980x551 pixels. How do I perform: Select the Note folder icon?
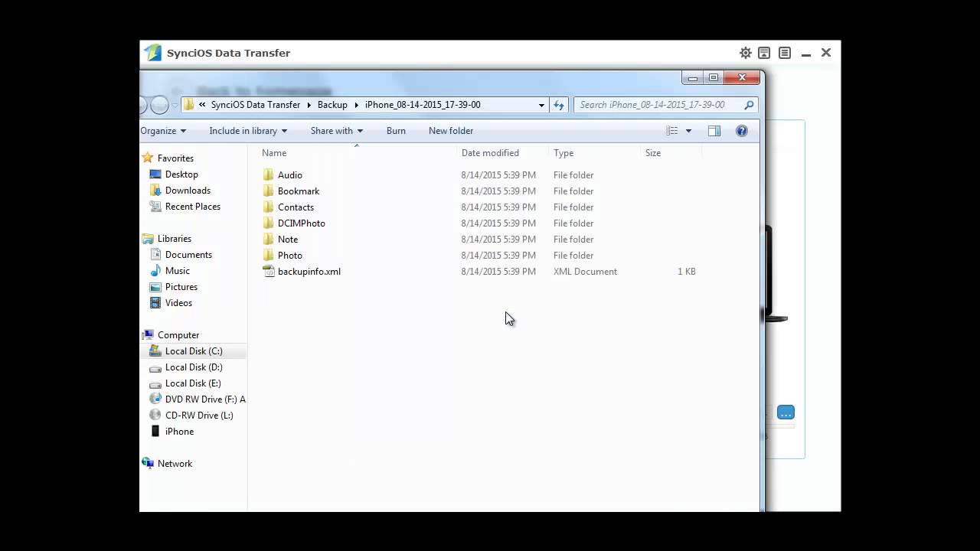pyautogui.click(x=268, y=240)
